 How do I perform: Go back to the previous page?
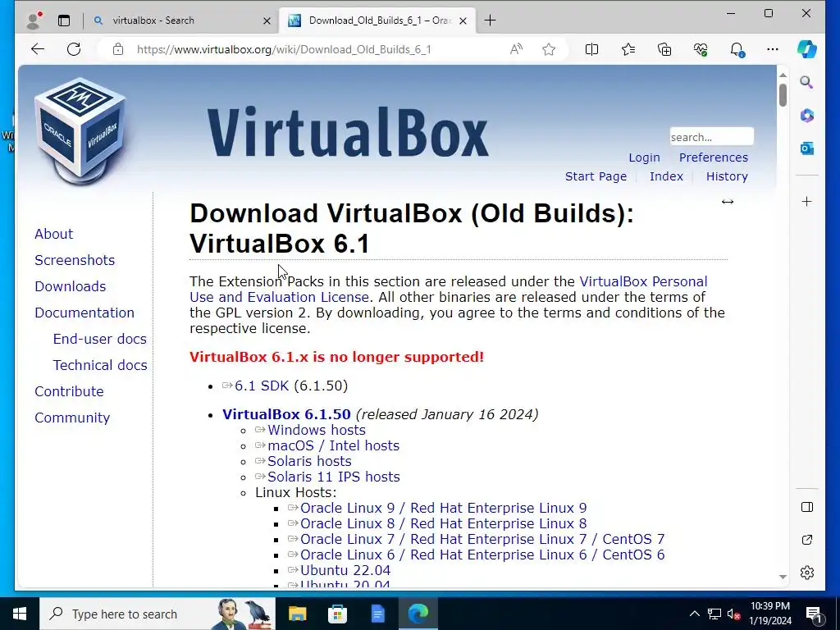coord(38,49)
